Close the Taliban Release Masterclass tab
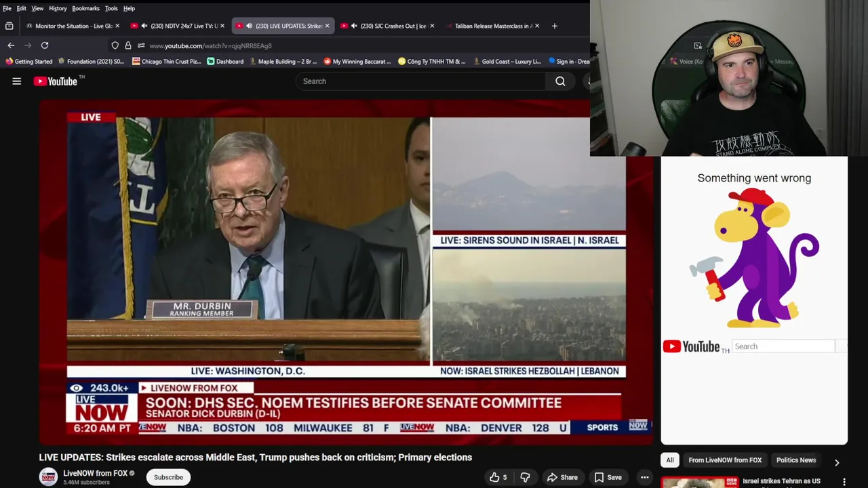The image size is (868, 488). (x=537, y=26)
